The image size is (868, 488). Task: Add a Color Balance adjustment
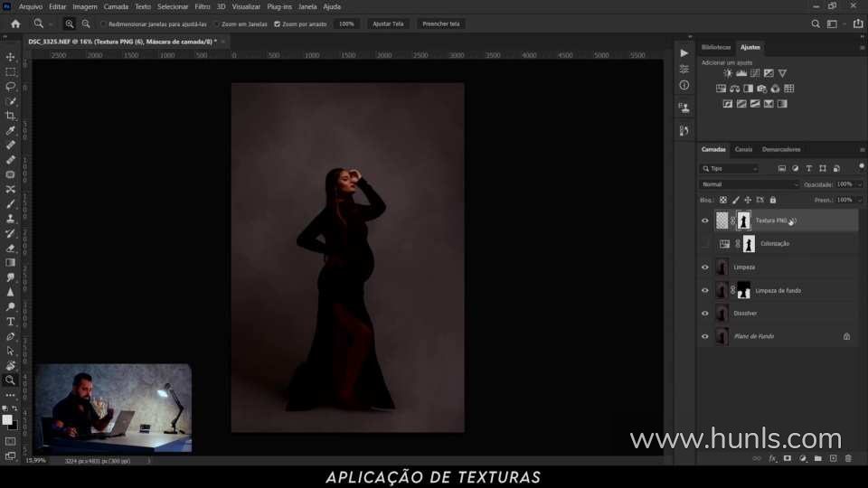coord(734,89)
